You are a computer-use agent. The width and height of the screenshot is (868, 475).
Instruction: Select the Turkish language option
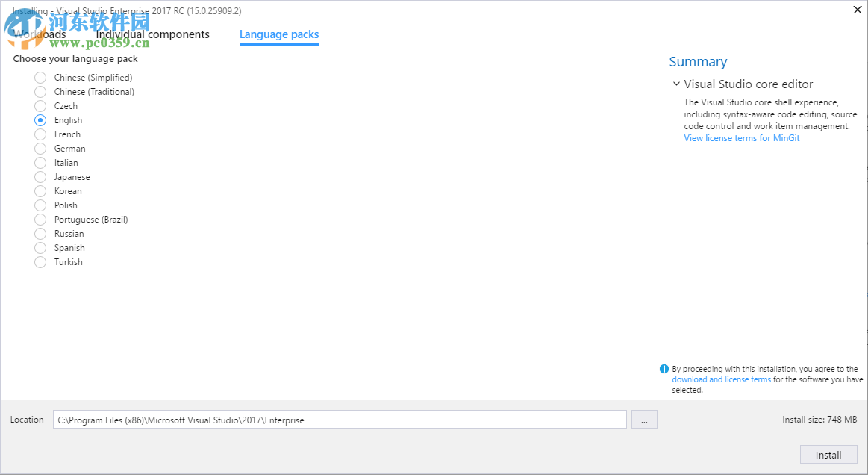40,262
